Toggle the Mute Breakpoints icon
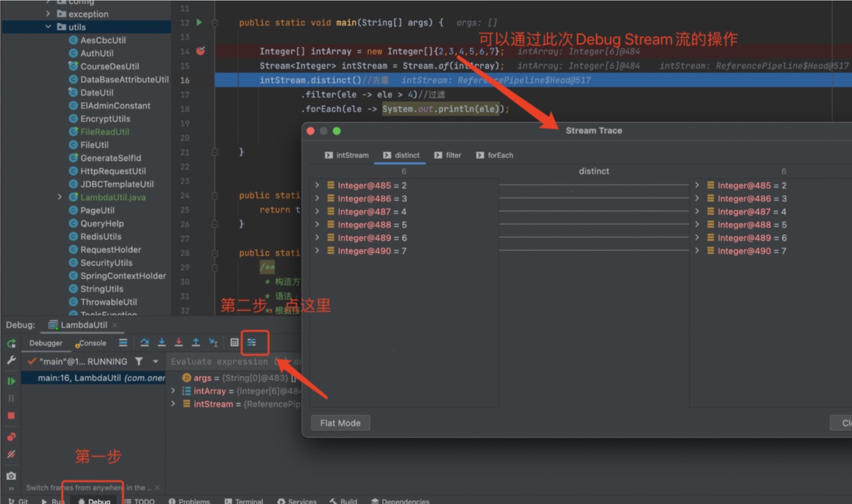 tap(11, 454)
